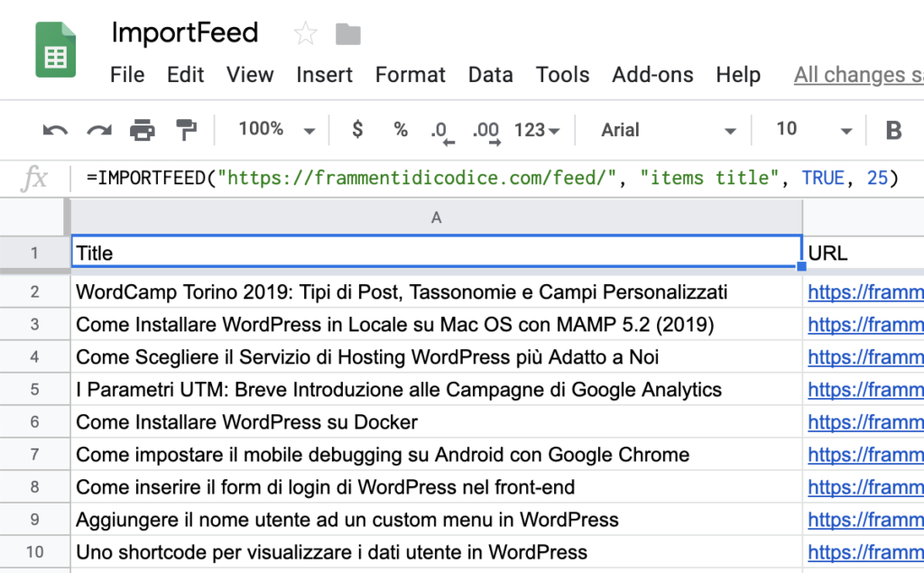
Task: Toggle bold formatting
Action: pos(893,130)
